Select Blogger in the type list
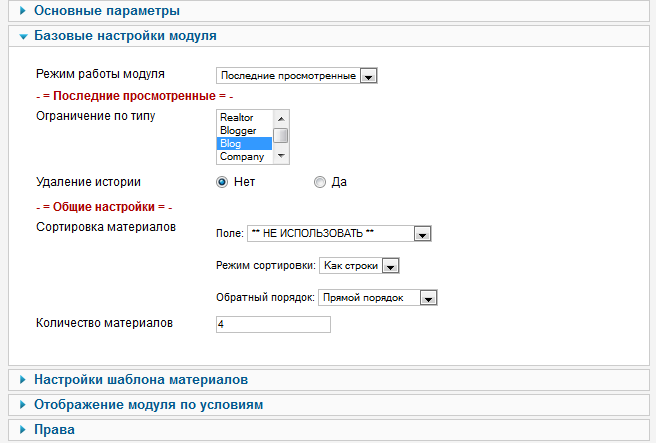 [244, 131]
